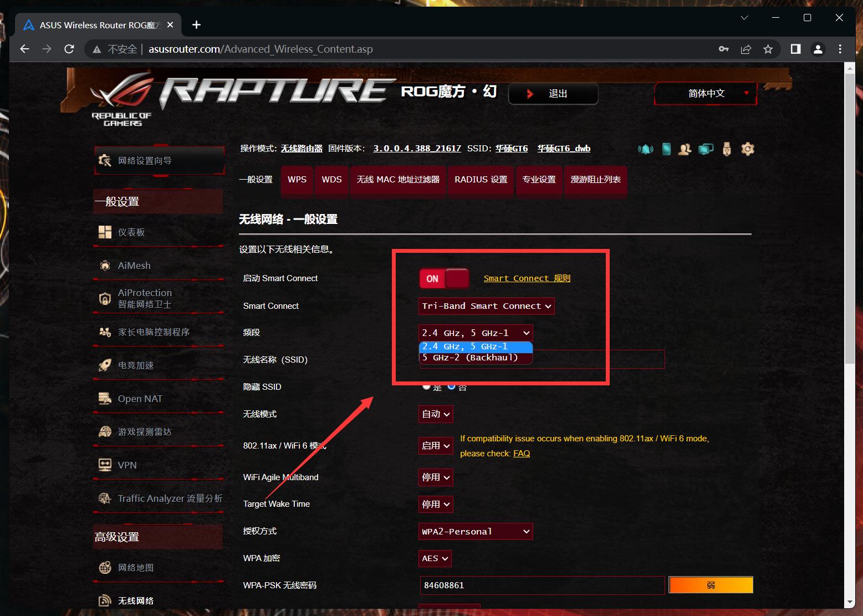
Task: Open parental controls sidebar icon
Action: (105, 332)
